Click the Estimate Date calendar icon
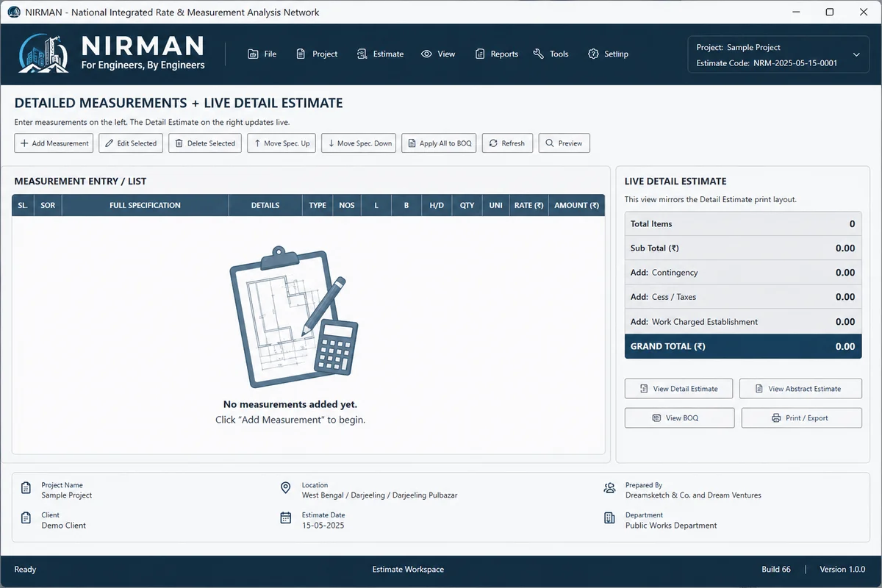Viewport: 882px width, 588px height. [286, 519]
